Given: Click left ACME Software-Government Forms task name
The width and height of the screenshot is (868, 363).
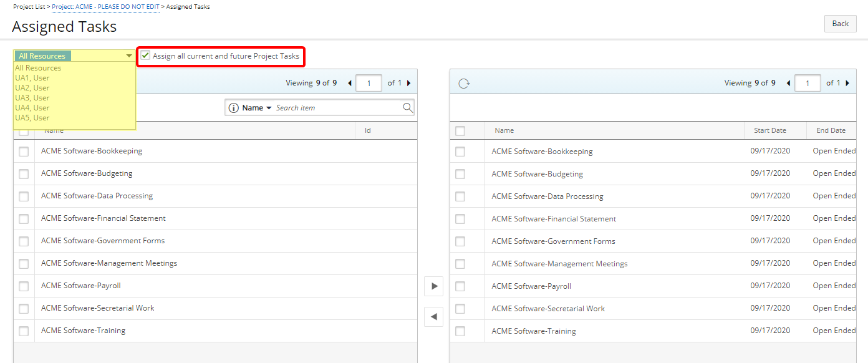Looking at the screenshot, I should click(103, 241).
